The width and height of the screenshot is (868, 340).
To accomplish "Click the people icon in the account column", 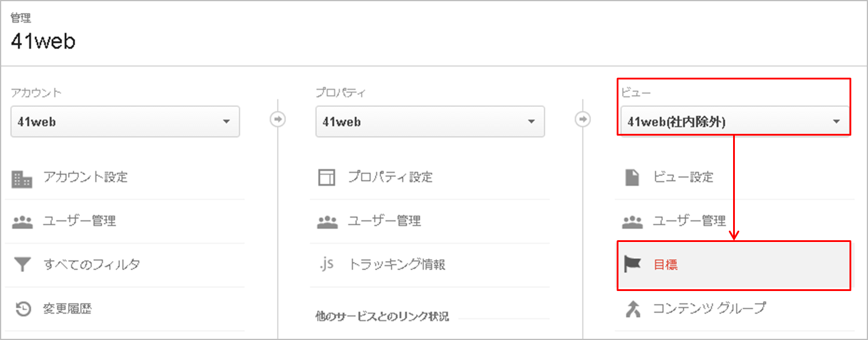I will click(x=22, y=222).
